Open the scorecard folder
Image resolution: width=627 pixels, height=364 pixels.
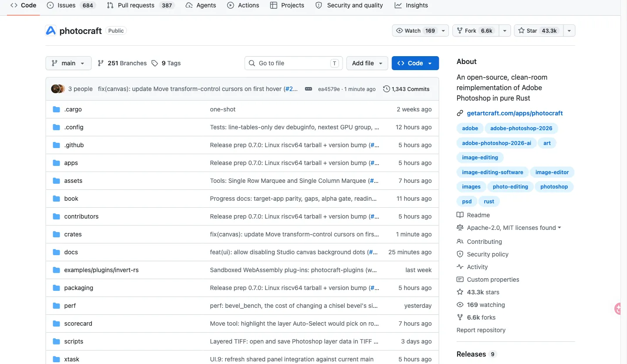pos(78,324)
